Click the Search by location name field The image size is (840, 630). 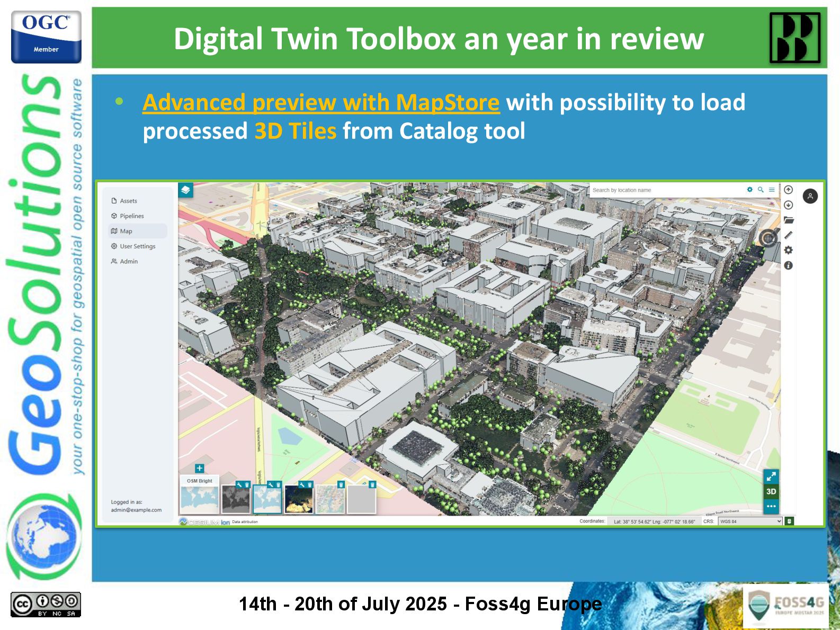[x=666, y=190]
